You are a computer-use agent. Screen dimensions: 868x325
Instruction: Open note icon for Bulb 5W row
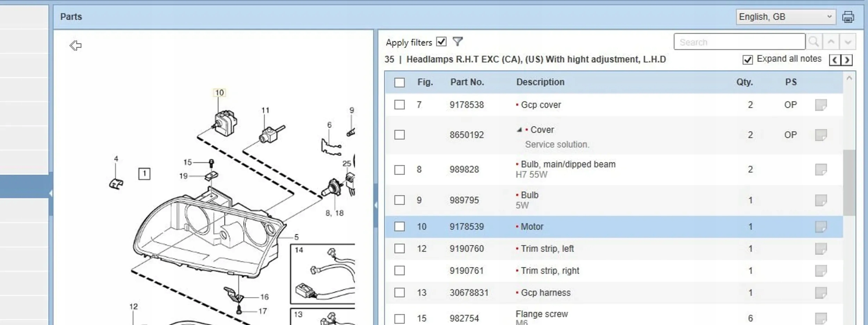point(821,200)
